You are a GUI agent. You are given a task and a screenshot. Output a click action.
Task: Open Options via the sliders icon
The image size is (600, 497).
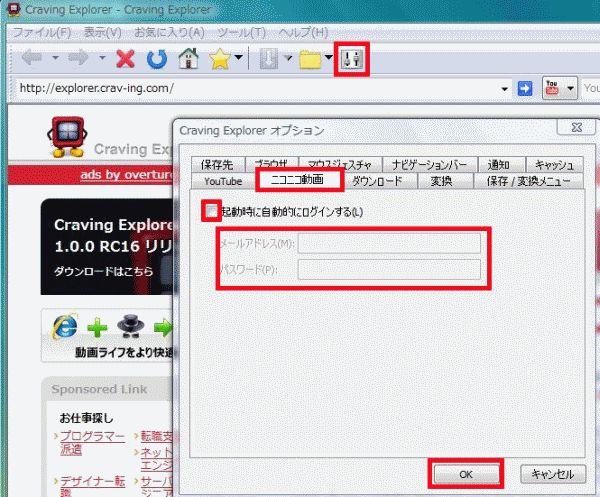pos(352,59)
